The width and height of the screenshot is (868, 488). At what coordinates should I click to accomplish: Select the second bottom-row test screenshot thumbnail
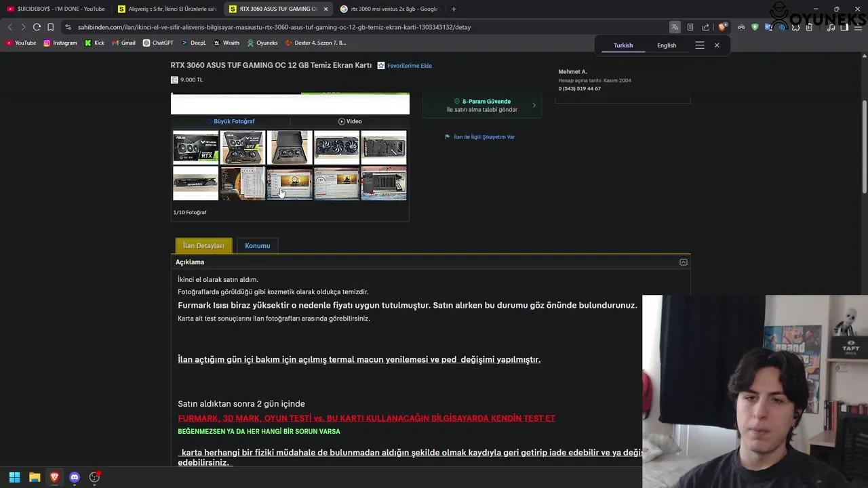pos(243,184)
